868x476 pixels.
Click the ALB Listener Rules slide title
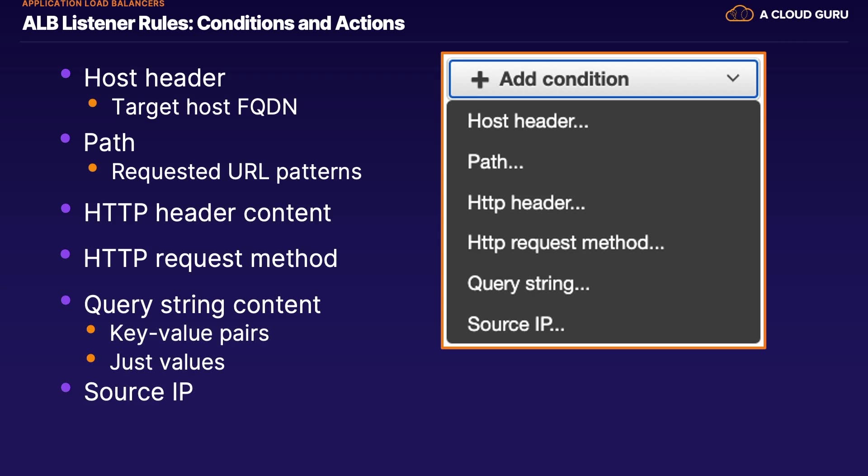click(213, 24)
